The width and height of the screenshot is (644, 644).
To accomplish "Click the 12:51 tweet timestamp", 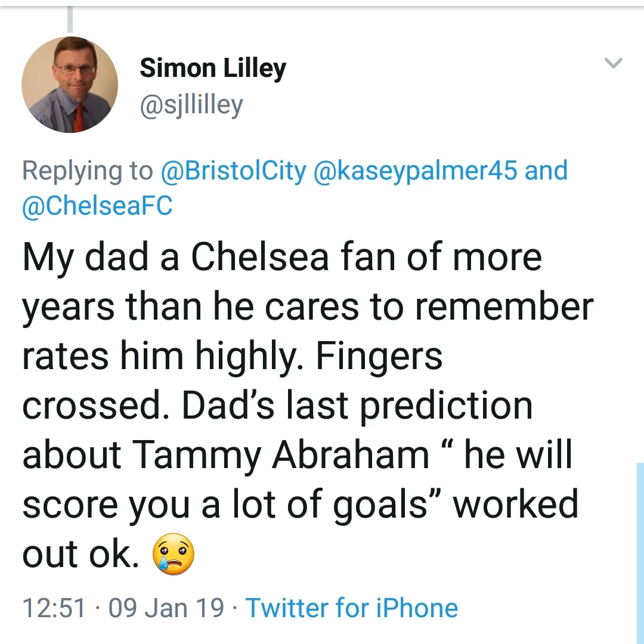I will coord(54,608).
